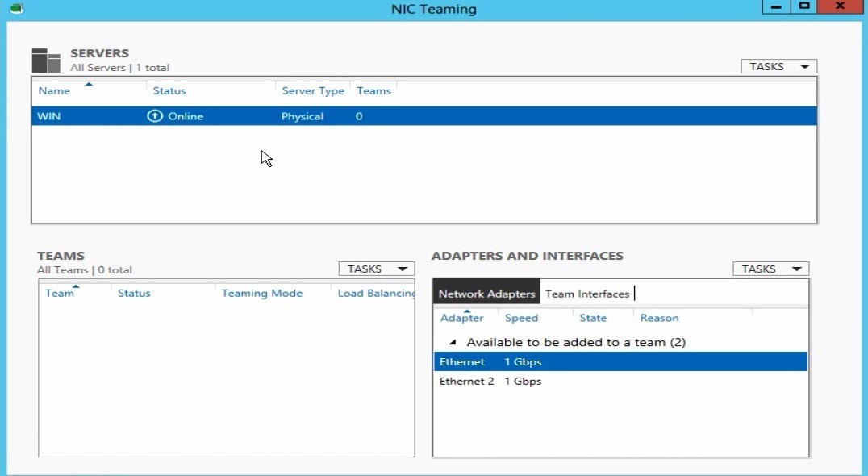
Task: Sort servers by Name column
Action: click(54, 91)
